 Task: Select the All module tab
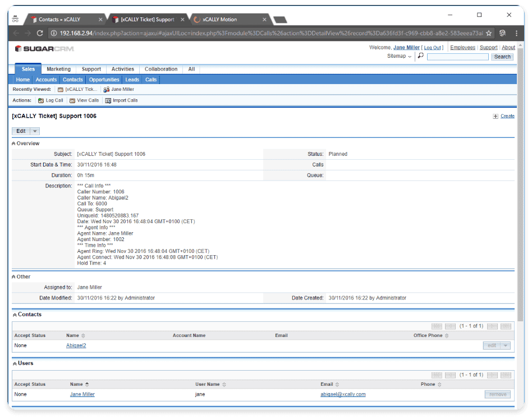pyautogui.click(x=192, y=69)
